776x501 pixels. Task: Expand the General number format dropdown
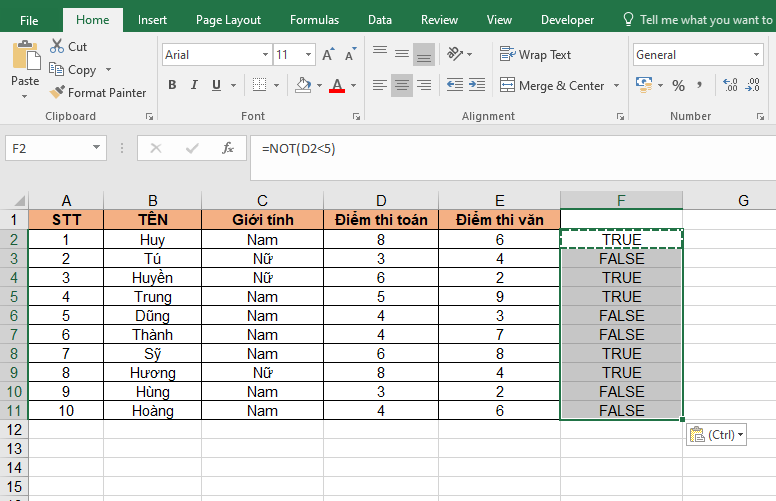[x=757, y=55]
